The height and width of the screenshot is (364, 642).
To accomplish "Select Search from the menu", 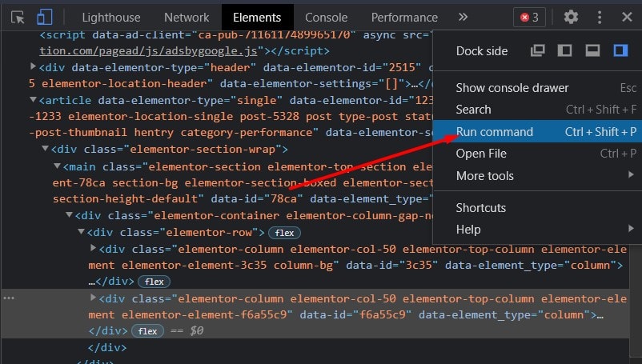I will pos(537,110).
